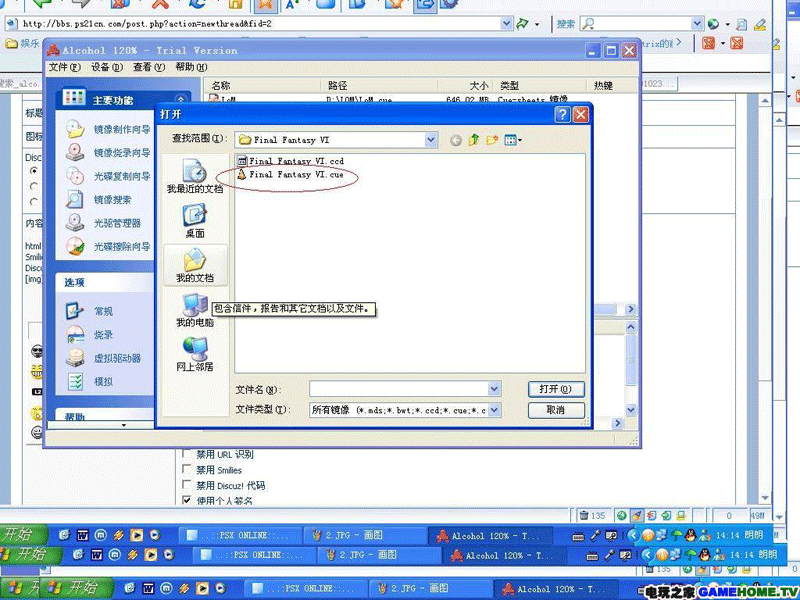
Task: Click the 取消 cancel button
Action: click(556, 410)
